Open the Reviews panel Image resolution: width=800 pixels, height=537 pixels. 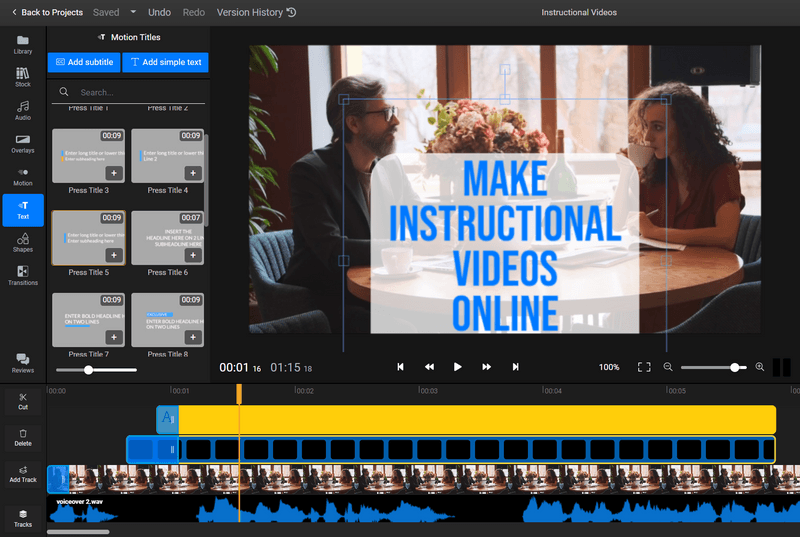(x=22, y=363)
